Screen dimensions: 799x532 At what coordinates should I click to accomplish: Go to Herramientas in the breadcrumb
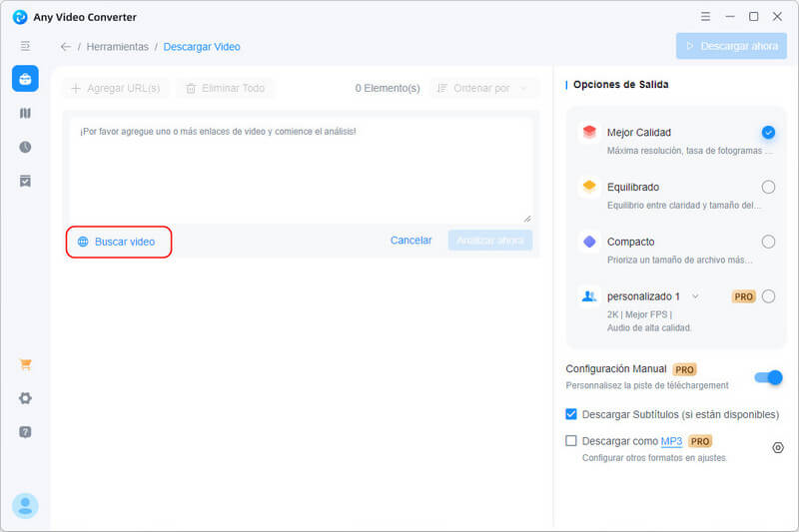click(x=117, y=47)
